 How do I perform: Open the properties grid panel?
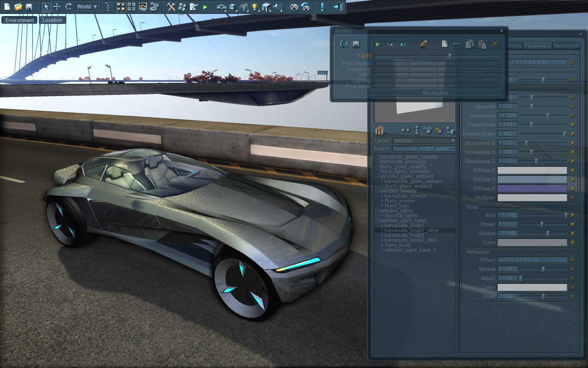[x=132, y=7]
